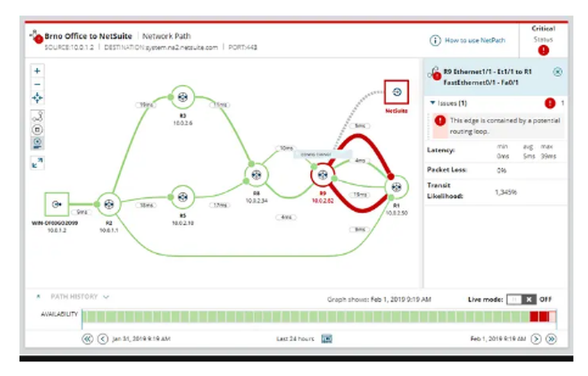Center the map with the recenter icon
Viewport: 588px width, 376px height.
(37, 98)
